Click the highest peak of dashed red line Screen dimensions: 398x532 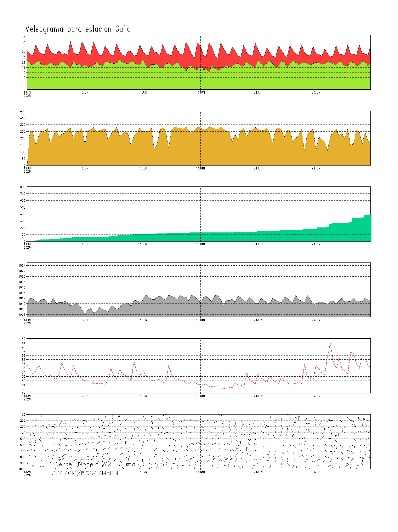pos(330,344)
